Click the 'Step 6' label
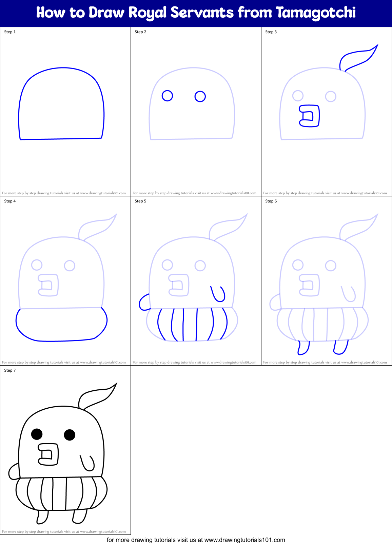 point(271,201)
